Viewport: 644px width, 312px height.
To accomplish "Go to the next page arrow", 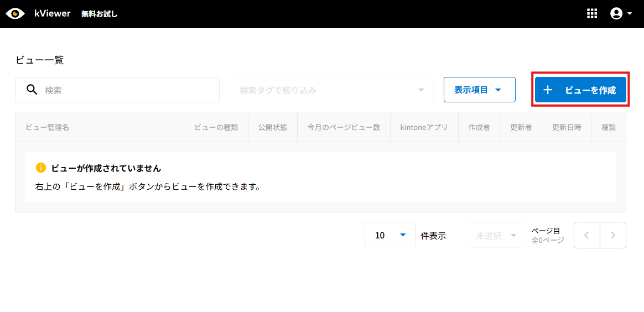I will pos(613,235).
